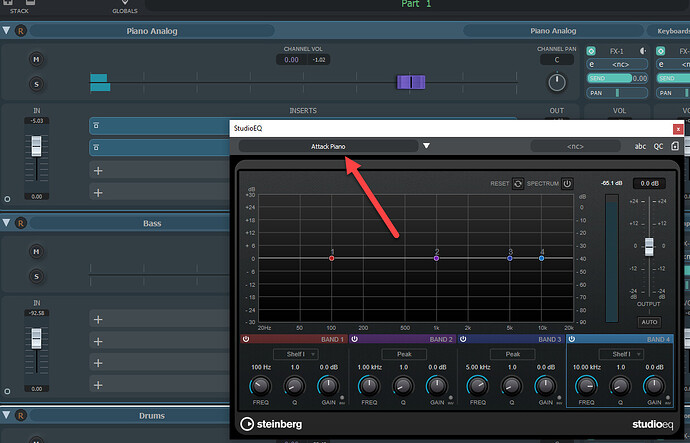Open Band 1 filter type dropdown
This screenshot has width=690, height=443.
(296, 354)
